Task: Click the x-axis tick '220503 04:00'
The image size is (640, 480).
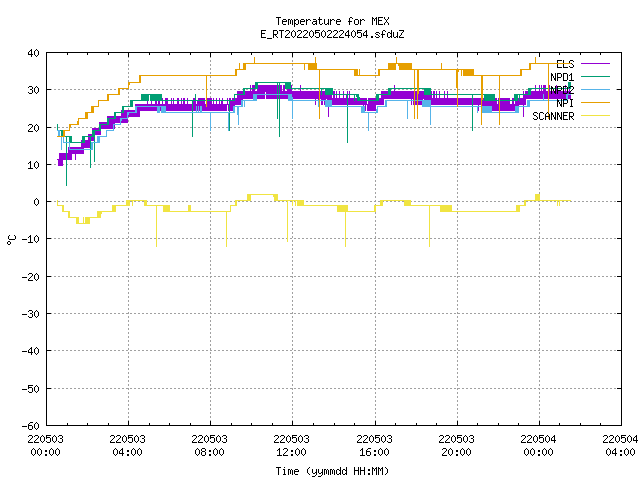Action: coord(127,446)
